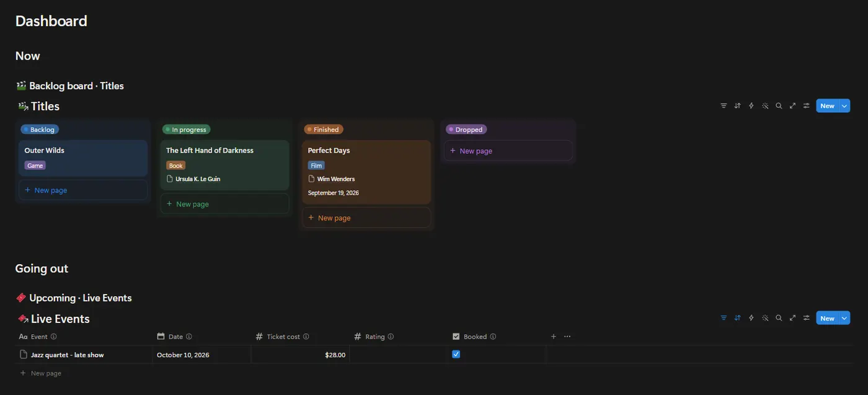This screenshot has height=395, width=868.
Task: Open Wim Wenders related page
Action: [331, 179]
